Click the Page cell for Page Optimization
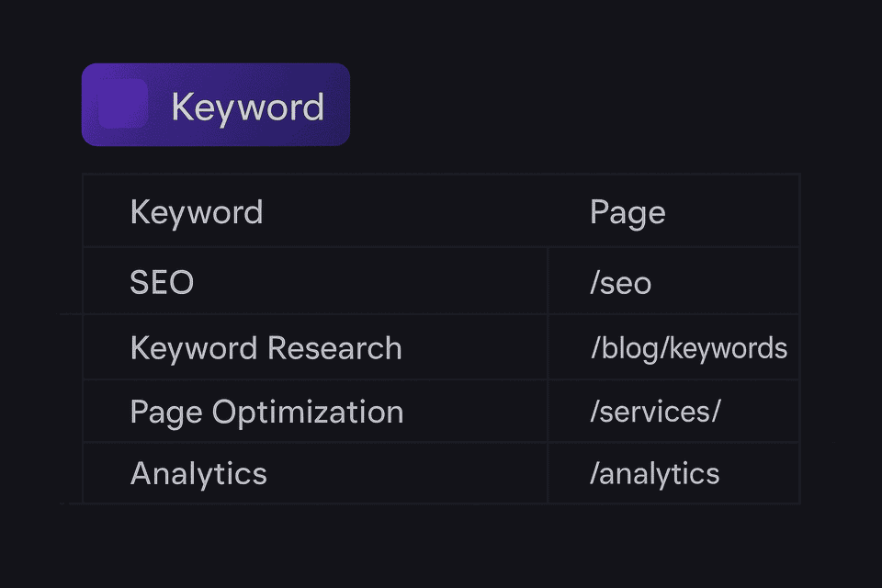The height and width of the screenshot is (588, 882). point(674,412)
